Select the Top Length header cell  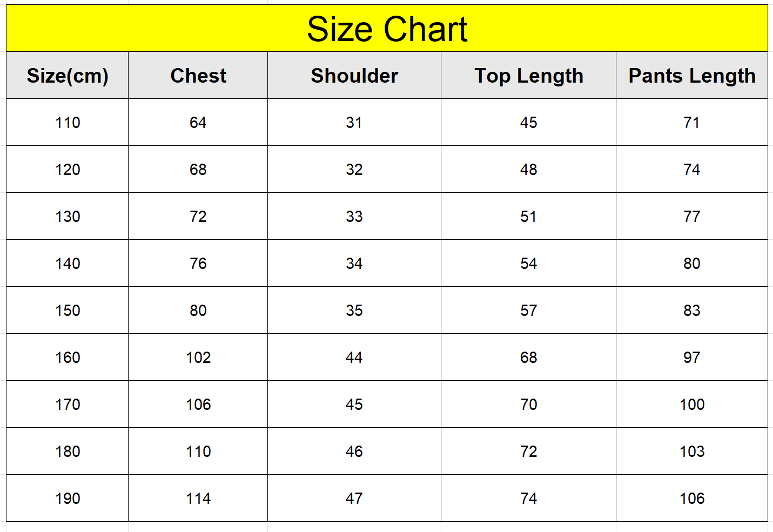[529, 76]
